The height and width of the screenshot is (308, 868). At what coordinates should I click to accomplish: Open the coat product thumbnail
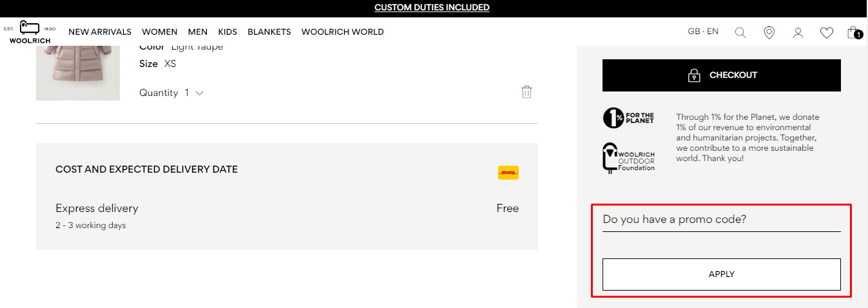78,73
